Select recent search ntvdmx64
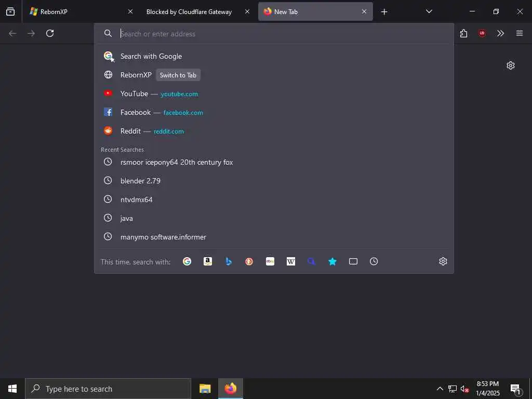Viewport: 532px width, 399px height. pyautogui.click(x=274, y=199)
